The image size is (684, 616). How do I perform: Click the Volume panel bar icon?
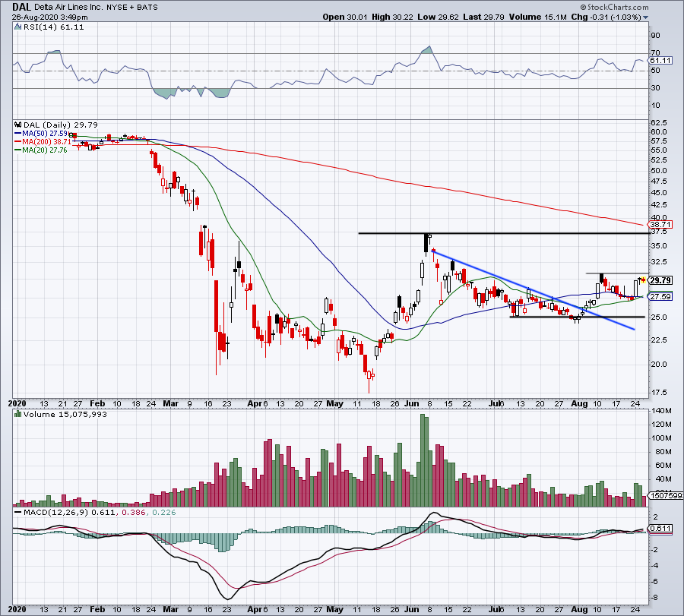pyautogui.click(x=18, y=414)
